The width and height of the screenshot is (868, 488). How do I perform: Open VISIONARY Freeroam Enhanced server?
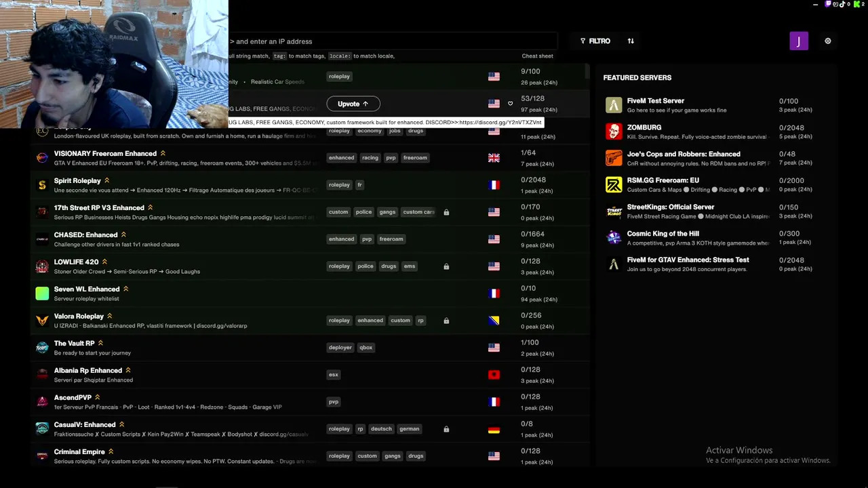105,154
